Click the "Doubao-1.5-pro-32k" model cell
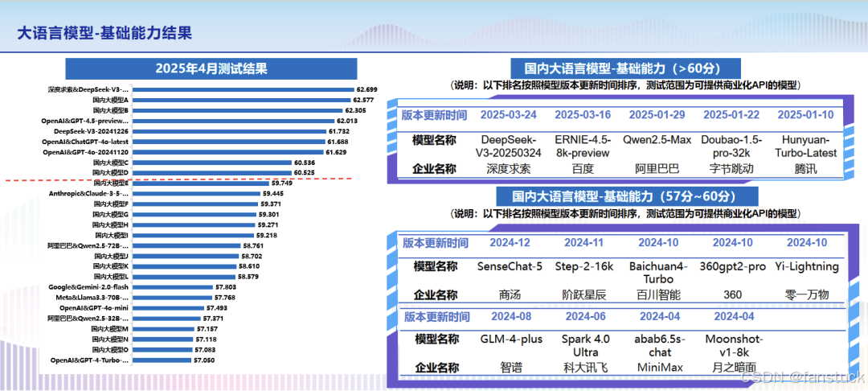Image resolution: width=868 pixels, height=391 pixels. 731,146
